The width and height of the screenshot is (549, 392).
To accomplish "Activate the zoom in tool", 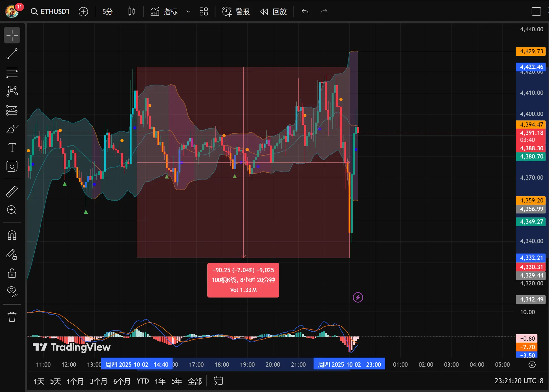I will pyautogui.click(x=12, y=210).
